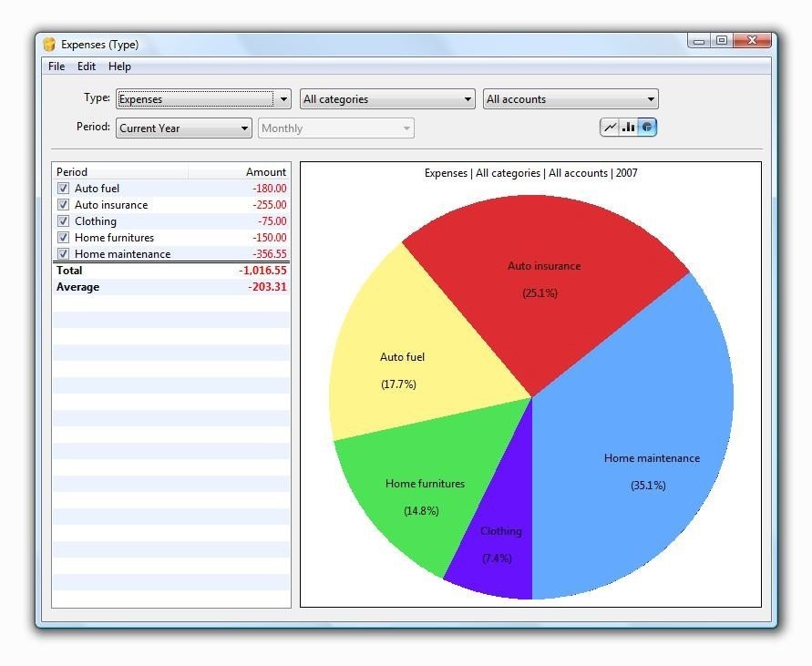Switch to line chart view

[x=610, y=127]
